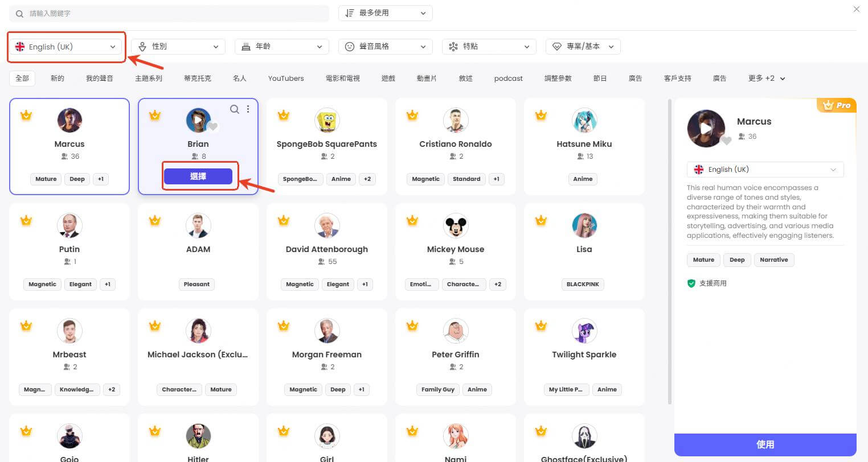Click the Mrbeast avatar image
Image resolution: width=868 pixels, height=462 pixels.
coord(69,331)
